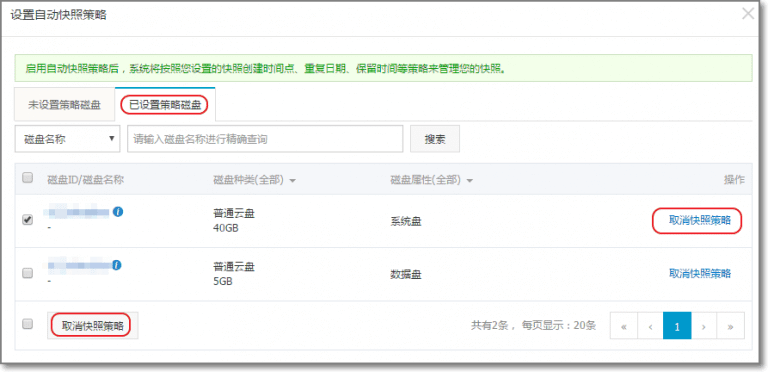Switch to 已设置策略磁盘 tab

[x=165, y=105]
